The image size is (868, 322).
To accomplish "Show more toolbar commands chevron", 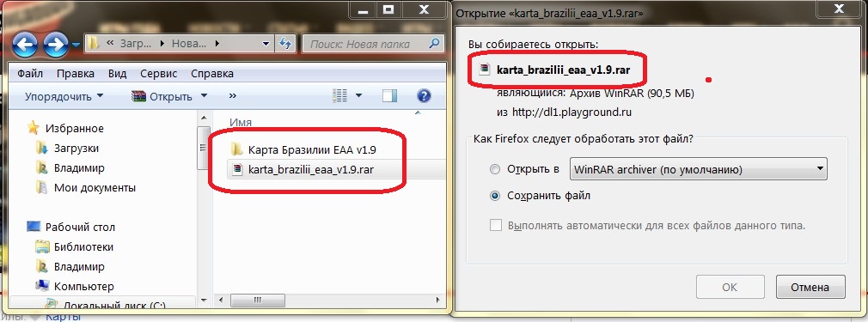I will pos(233,95).
